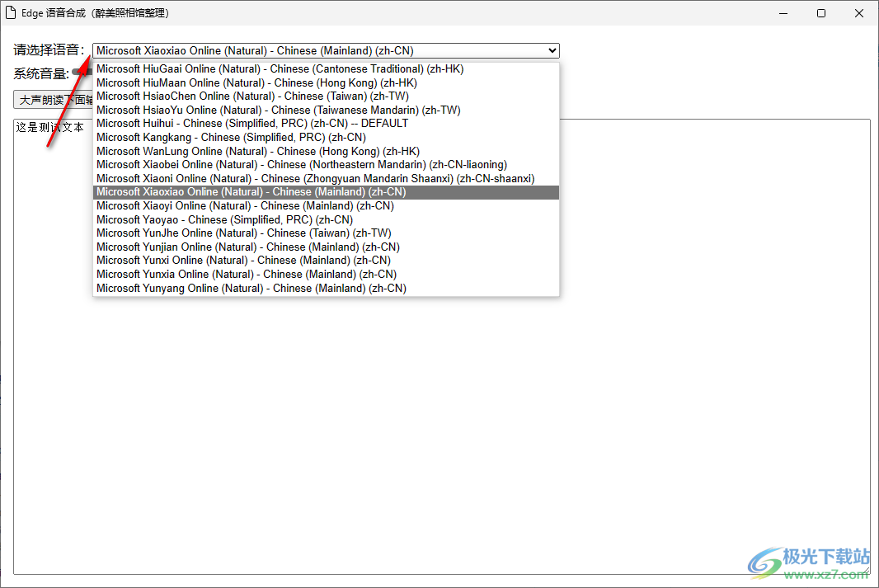Select Microsoft Yunjian Online Mainland voice
The image size is (879, 588).
click(x=326, y=247)
